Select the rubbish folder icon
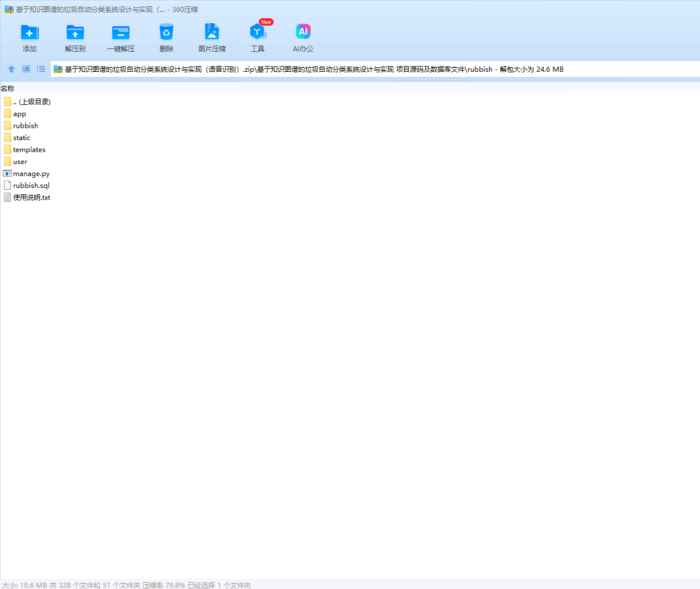 [x=7, y=125]
